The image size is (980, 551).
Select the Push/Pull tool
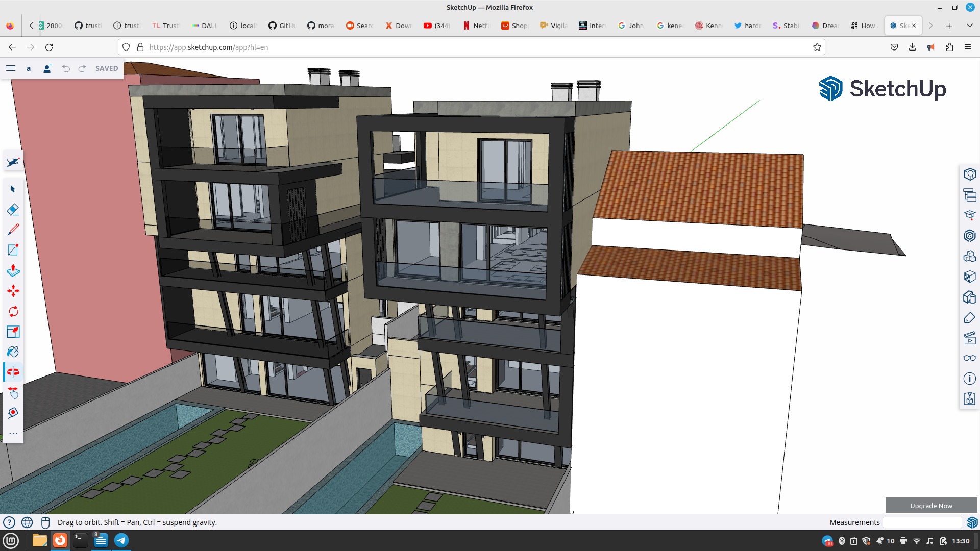13,270
